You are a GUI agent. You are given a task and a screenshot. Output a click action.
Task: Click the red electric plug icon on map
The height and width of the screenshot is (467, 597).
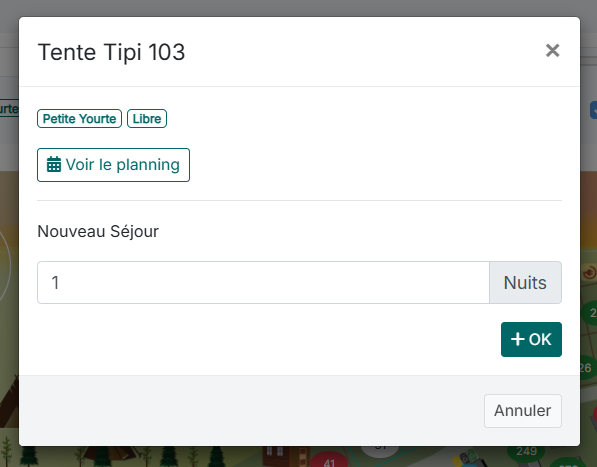coord(589,273)
